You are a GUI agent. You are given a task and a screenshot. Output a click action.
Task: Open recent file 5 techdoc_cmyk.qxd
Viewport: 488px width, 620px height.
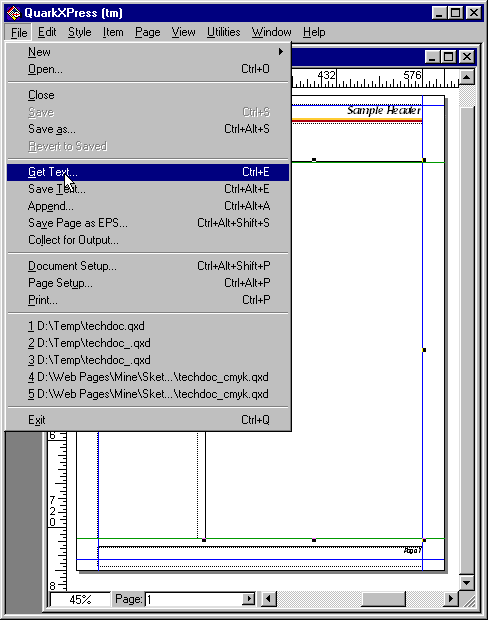(148, 394)
